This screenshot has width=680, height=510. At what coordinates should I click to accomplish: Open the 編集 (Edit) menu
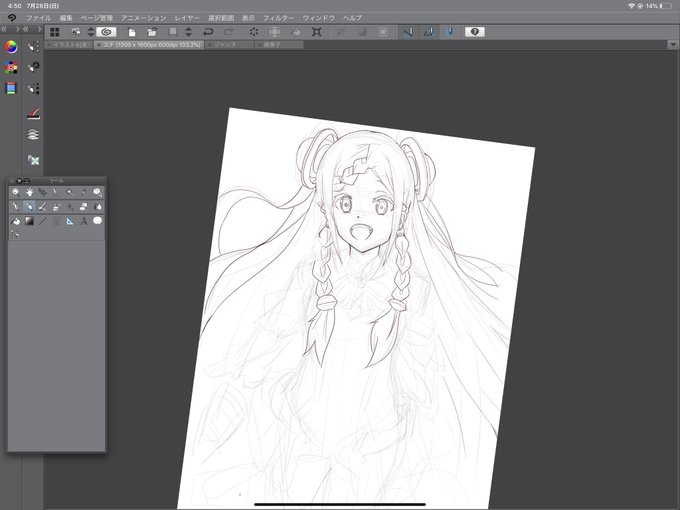(66, 18)
